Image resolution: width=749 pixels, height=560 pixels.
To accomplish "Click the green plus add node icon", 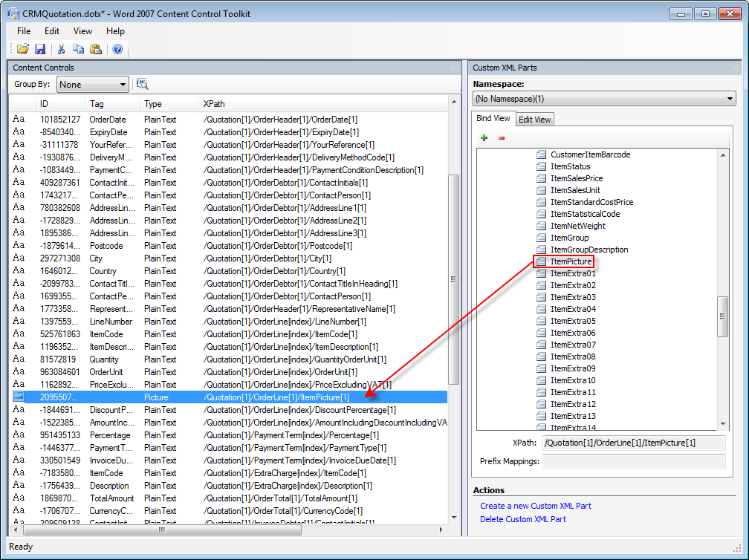I will 484,138.
